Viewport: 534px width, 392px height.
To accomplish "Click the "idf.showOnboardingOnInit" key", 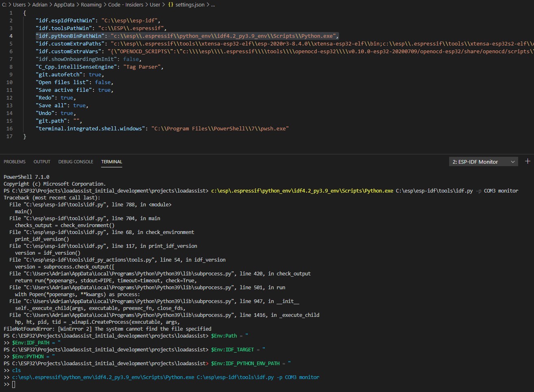I will (76, 59).
